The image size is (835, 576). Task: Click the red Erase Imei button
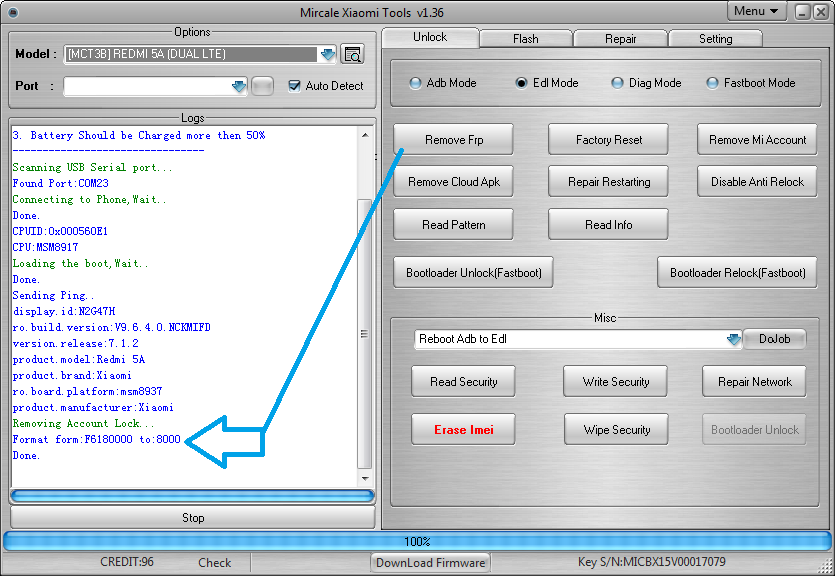(463, 430)
